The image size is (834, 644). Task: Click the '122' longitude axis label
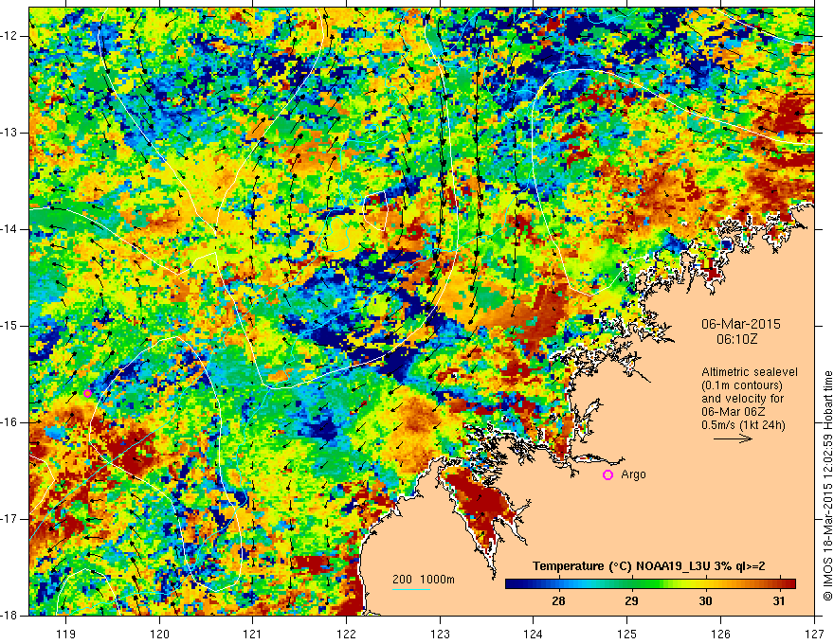click(346, 634)
